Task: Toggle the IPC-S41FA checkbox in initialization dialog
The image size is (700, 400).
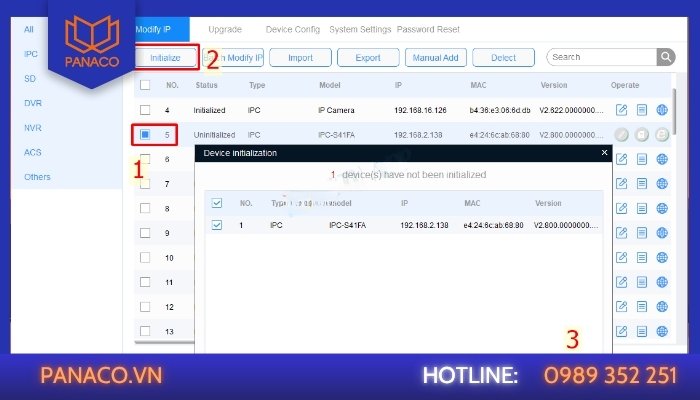Action: (x=218, y=226)
